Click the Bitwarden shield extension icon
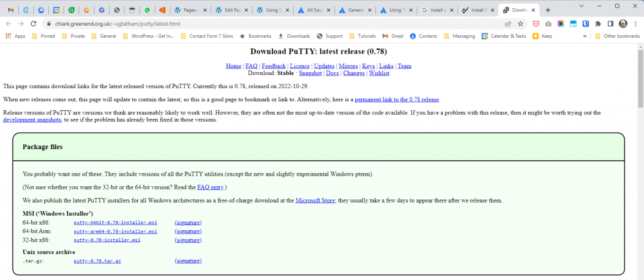Viewport: 644px width, 280px height. (586, 23)
